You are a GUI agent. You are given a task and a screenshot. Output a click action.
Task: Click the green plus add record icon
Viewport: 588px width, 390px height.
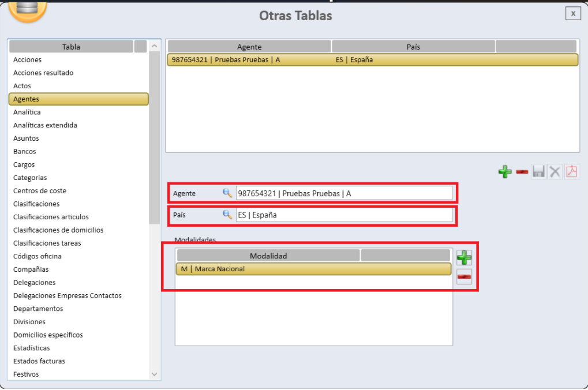(505, 172)
